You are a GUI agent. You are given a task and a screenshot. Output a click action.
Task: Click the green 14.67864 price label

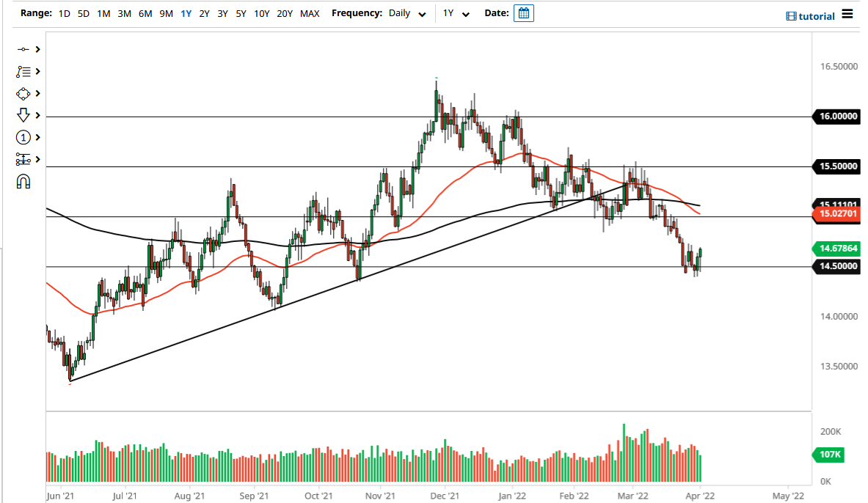(837, 249)
